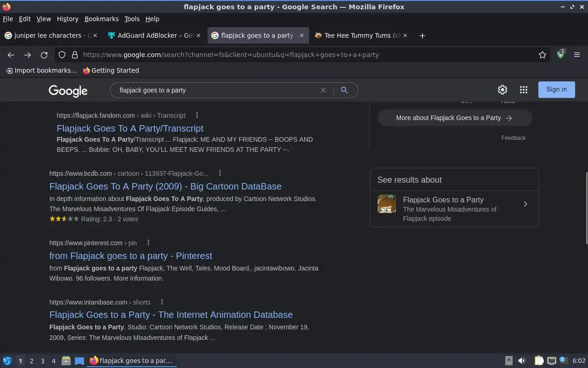Open 'from Flapjack goes to a party - Pinterest'
588x368 pixels.
131,256
